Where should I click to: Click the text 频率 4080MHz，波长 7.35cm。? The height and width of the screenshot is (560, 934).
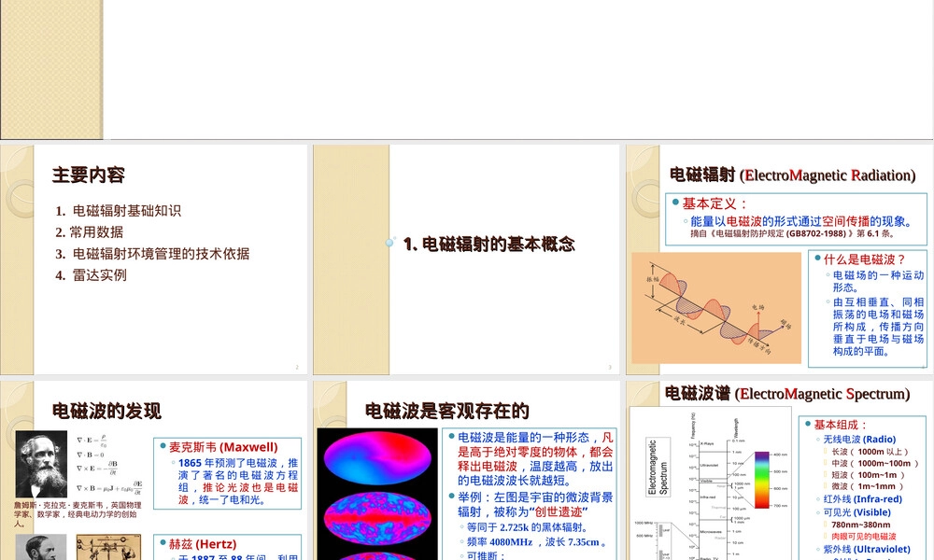(538, 542)
